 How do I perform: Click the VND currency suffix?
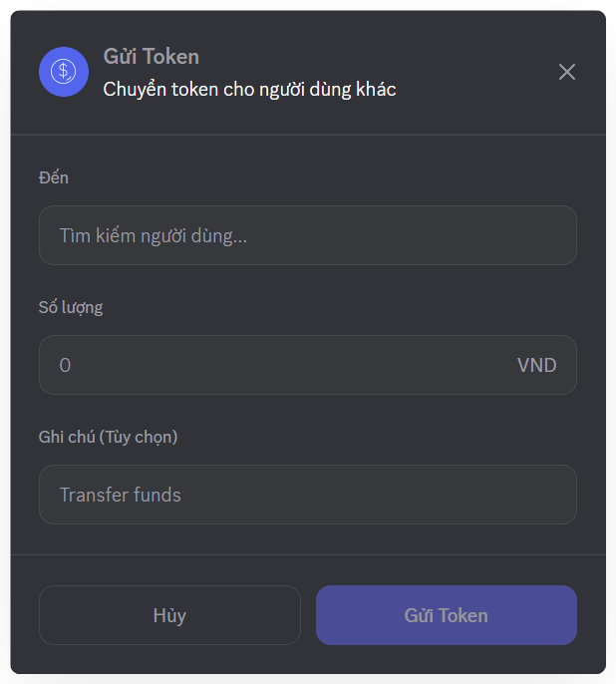[536, 365]
